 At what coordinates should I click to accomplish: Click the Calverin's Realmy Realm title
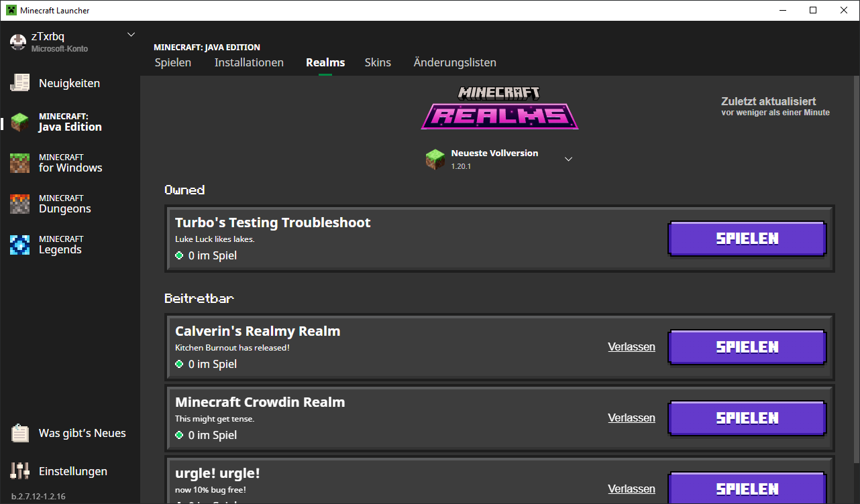258,331
